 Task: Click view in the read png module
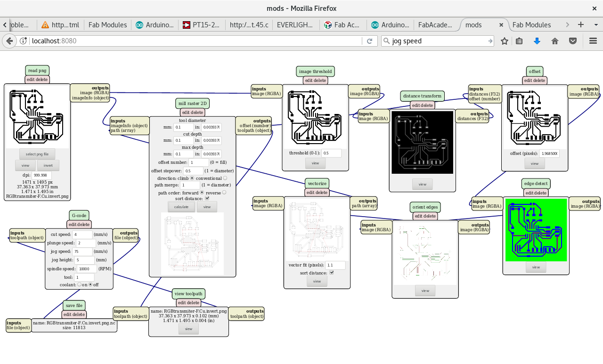(x=25, y=165)
